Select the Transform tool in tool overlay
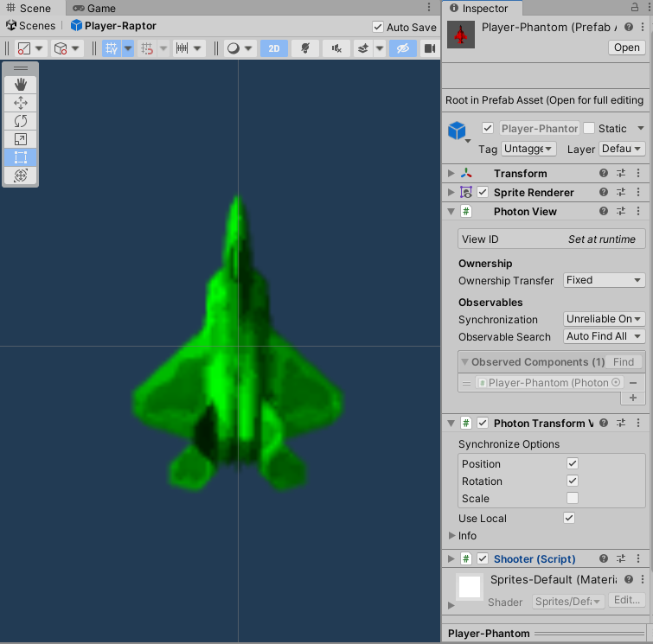Viewport: 653px width, 644px height. click(21, 175)
